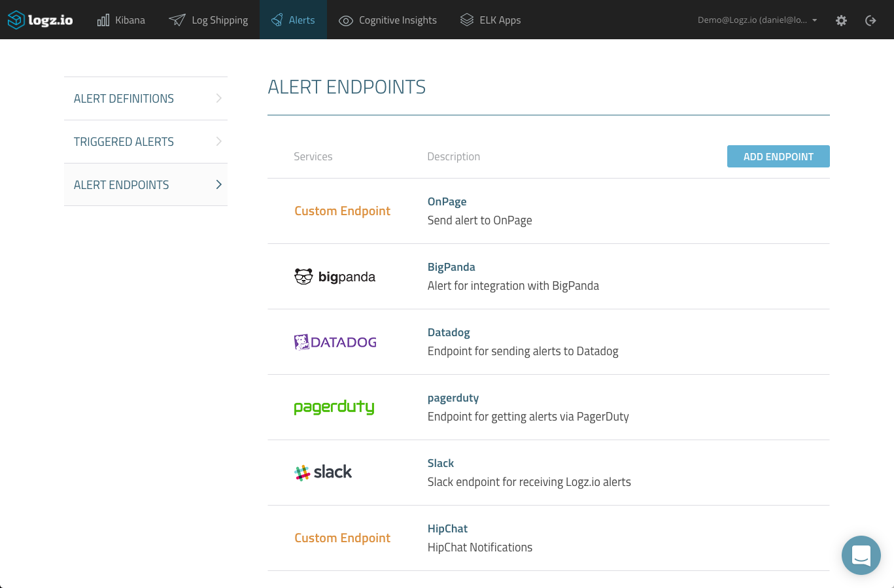Click 'Alert for integration with BigPanda' text

coord(513,286)
